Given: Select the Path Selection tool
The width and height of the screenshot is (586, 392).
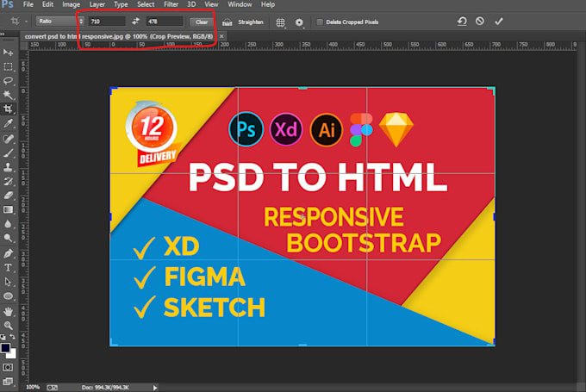Looking at the screenshot, I should 8,282.
